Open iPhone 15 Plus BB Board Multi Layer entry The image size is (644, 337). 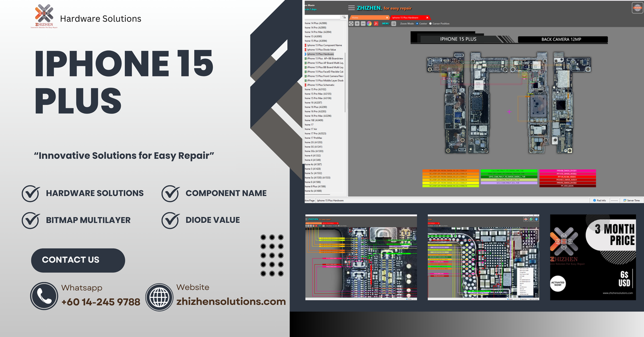(x=324, y=67)
